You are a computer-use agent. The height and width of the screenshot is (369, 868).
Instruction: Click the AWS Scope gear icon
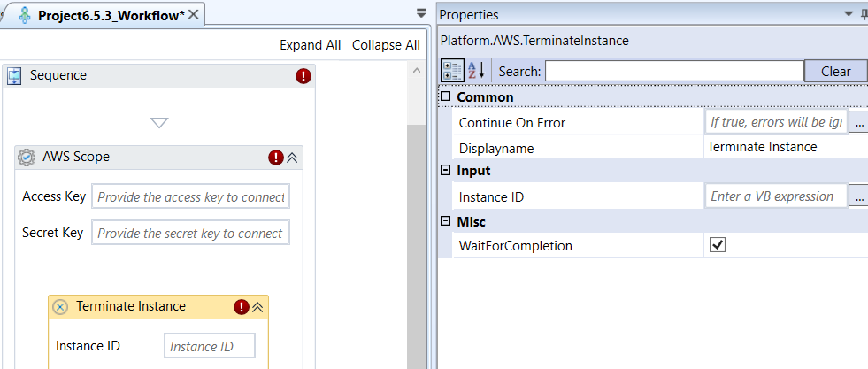pyautogui.click(x=27, y=158)
